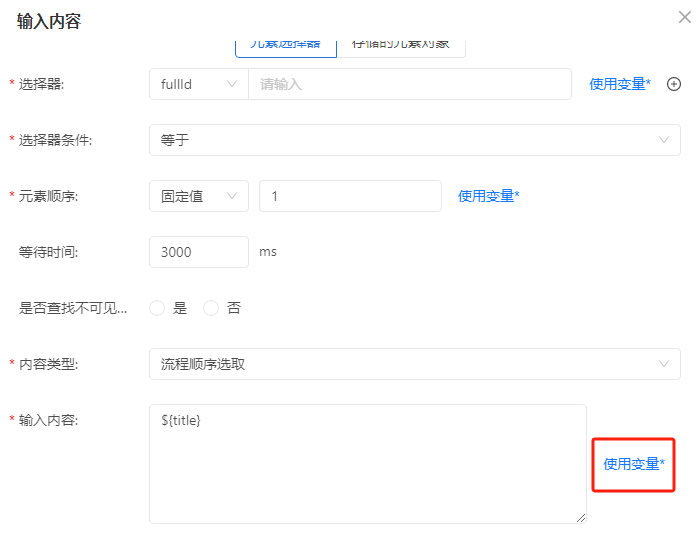The width and height of the screenshot is (698, 536).
Task: Switch to the 元素选择器 tab
Action: pyautogui.click(x=285, y=46)
